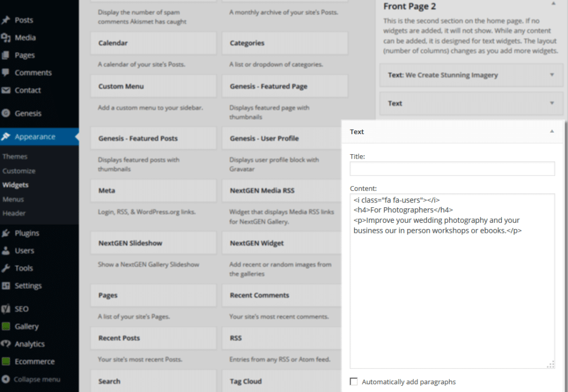Select the Pages available widget
The image size is (568, 392).
tap(153, 295)
